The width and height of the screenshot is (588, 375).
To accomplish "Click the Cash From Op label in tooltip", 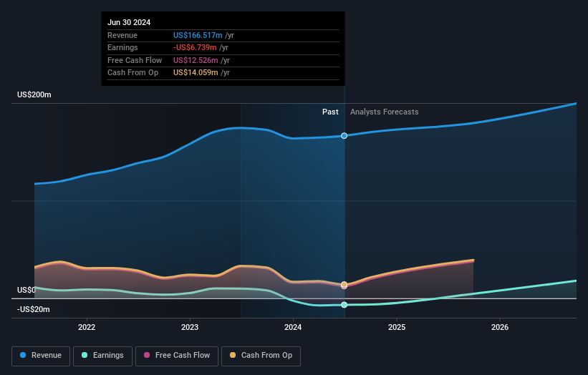I will coord(132,73).
